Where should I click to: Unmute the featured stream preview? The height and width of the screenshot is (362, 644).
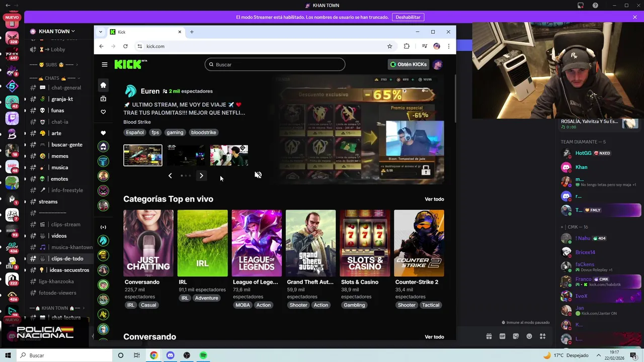[258, 175]
